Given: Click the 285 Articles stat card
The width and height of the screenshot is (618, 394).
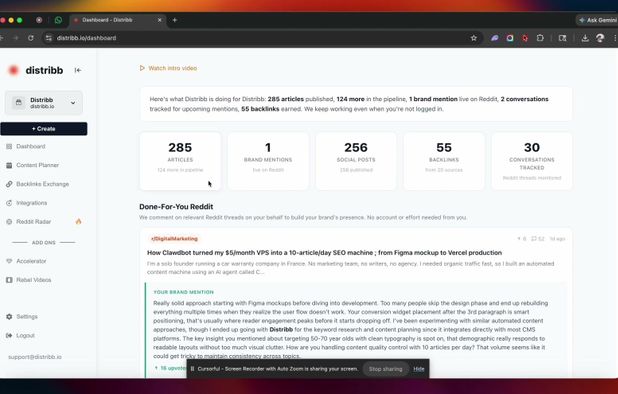Looking at the screenshot, I should click(x=180, y=161).
